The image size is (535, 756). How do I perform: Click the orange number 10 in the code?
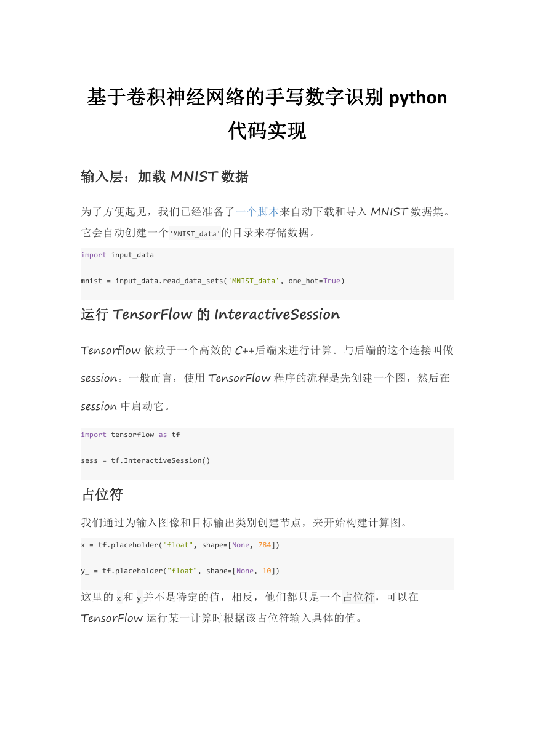coord(267,571)
